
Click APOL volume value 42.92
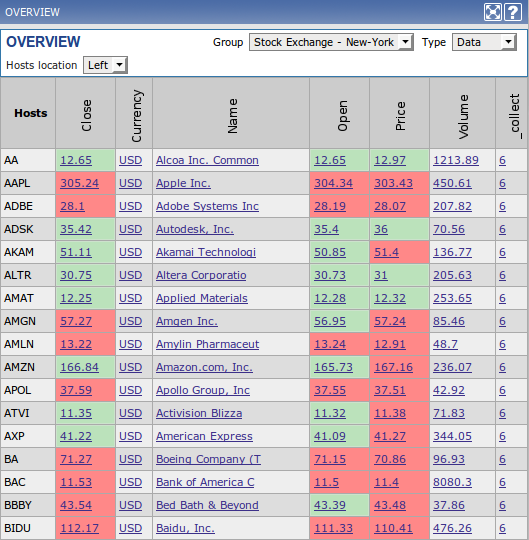click(449, 391)
